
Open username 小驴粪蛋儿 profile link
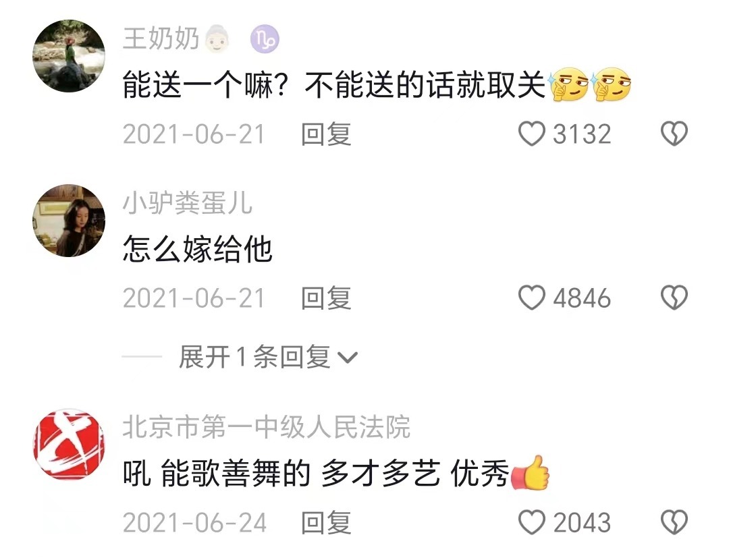(x=188, y=203)
